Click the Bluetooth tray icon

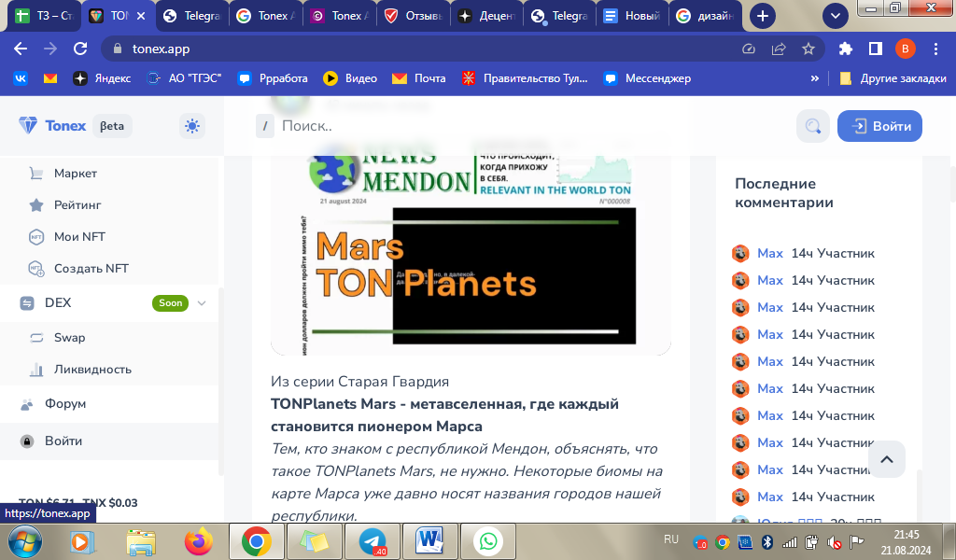pyautogui.click(x=767, y=541)
